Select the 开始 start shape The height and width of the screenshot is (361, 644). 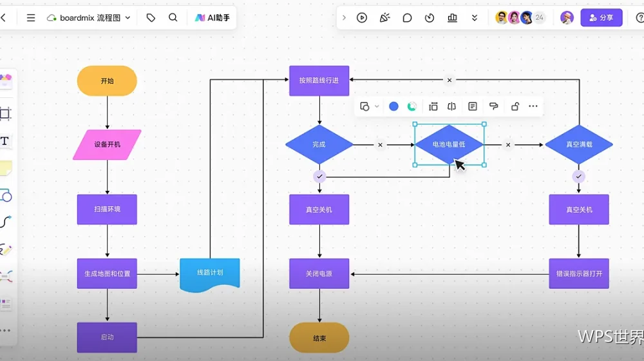click(x=107, y=81)
